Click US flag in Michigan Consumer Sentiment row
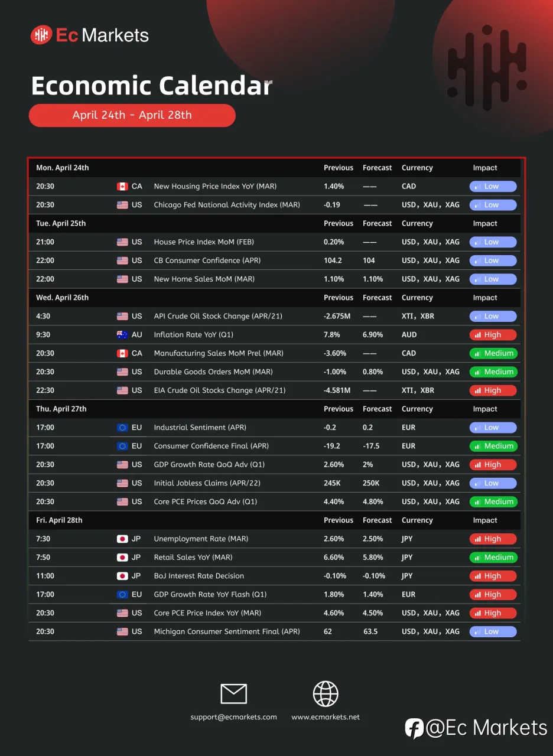The width and height of the screenshot is (553, 756). point(122,631)
